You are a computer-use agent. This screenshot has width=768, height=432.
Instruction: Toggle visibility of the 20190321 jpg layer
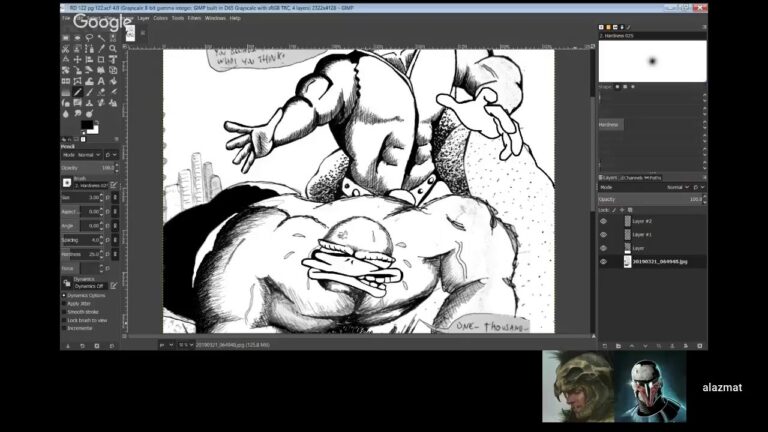point(603,262)
